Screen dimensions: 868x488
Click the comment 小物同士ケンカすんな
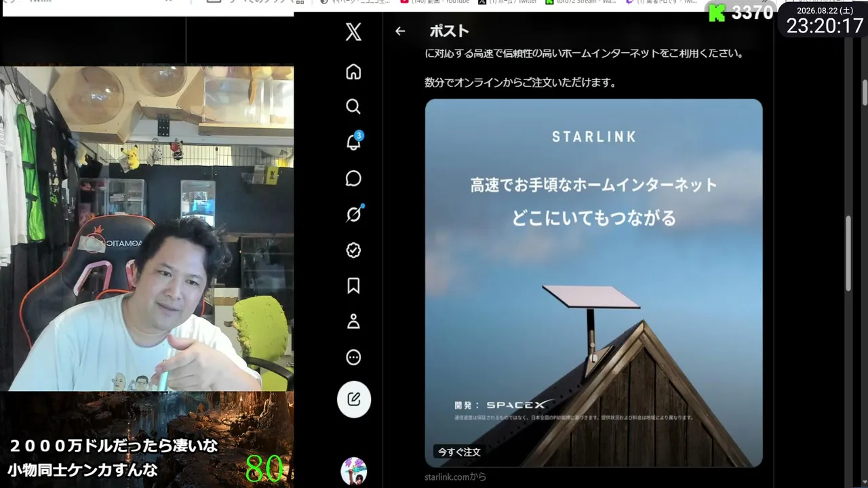83,470
